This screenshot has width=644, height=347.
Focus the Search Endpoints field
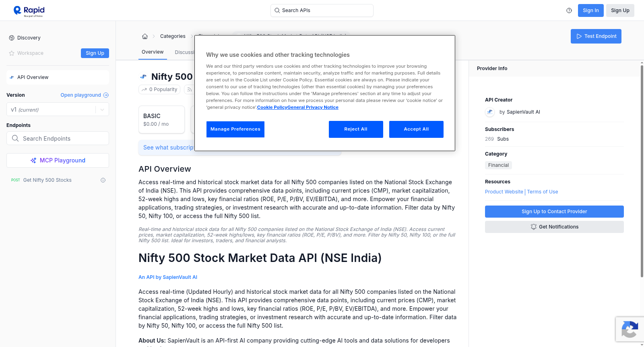click(58, 138)
